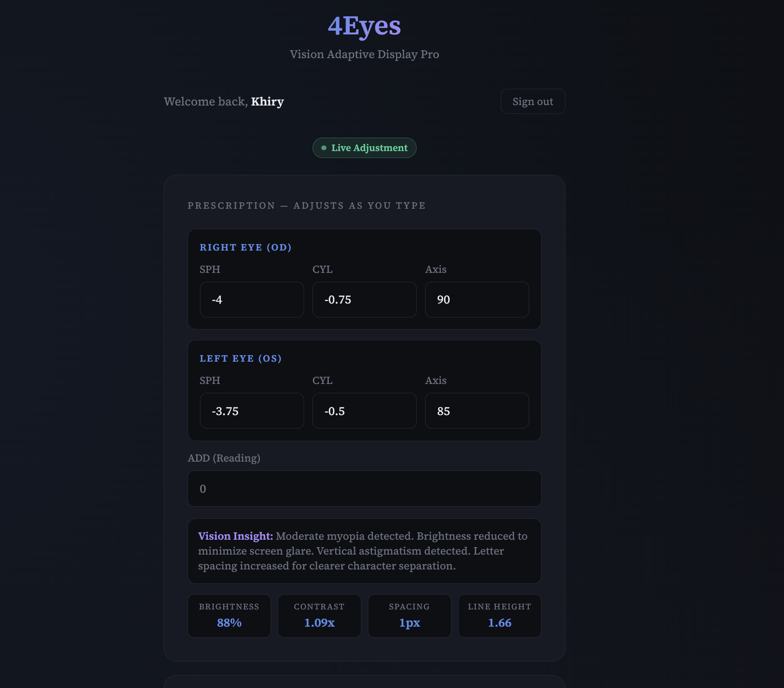This screenshot has width=784, height=688.
Task: Click the ADD (Reading) label
Action: 224,458
